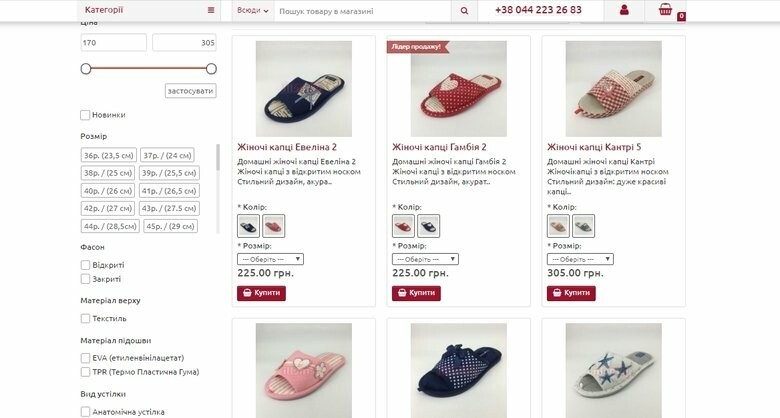Click the Категорії hamburger menu icon
Viewport: 780px width, 418px height.
[211, 10]
